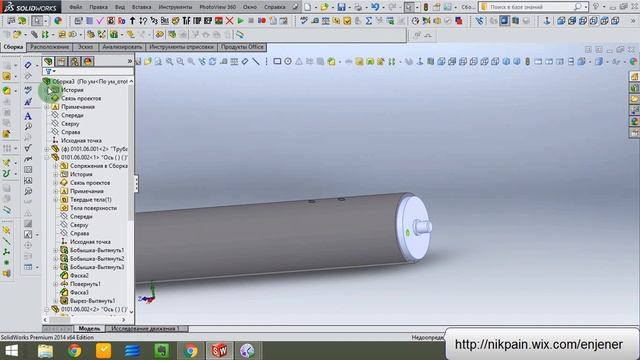The image size is (640, 360).
Task: Open the tree filter funnel dropdown
Action: [x=50, y=71]
